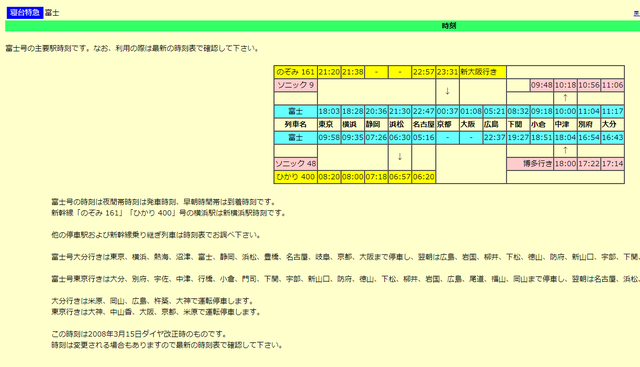Click the 11:06 time cell
The image size is (640, 367).
pos(613,85)
